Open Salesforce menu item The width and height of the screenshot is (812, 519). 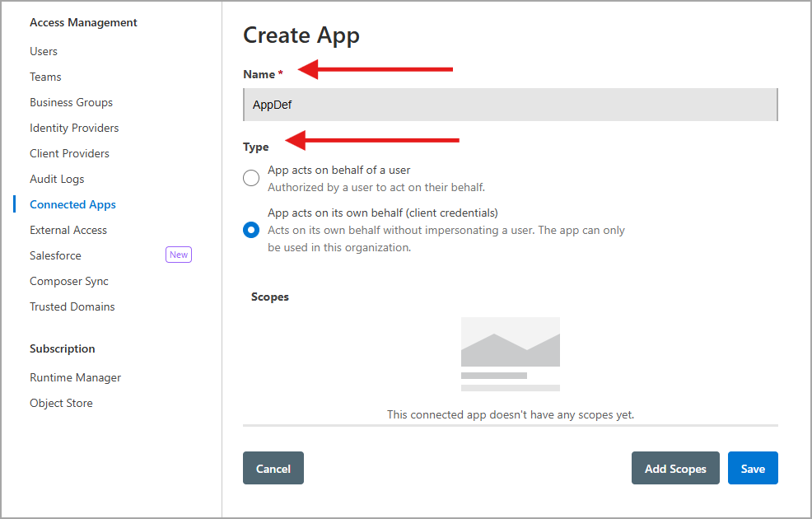coord(55,255)
